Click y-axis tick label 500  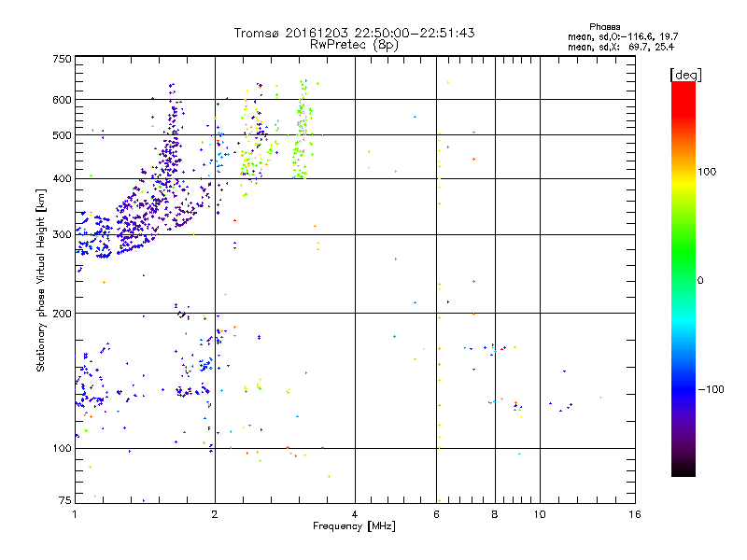[x=62, y=135]
